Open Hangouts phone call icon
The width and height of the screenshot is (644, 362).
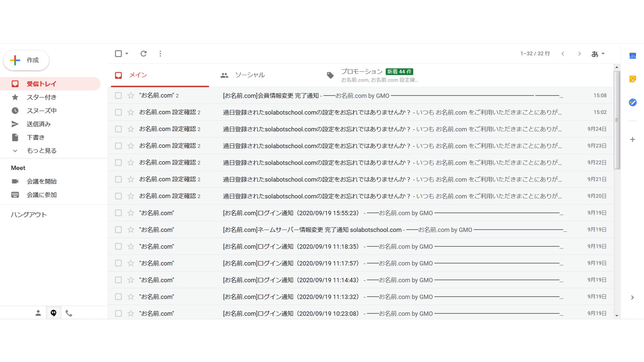click(69, 313)
